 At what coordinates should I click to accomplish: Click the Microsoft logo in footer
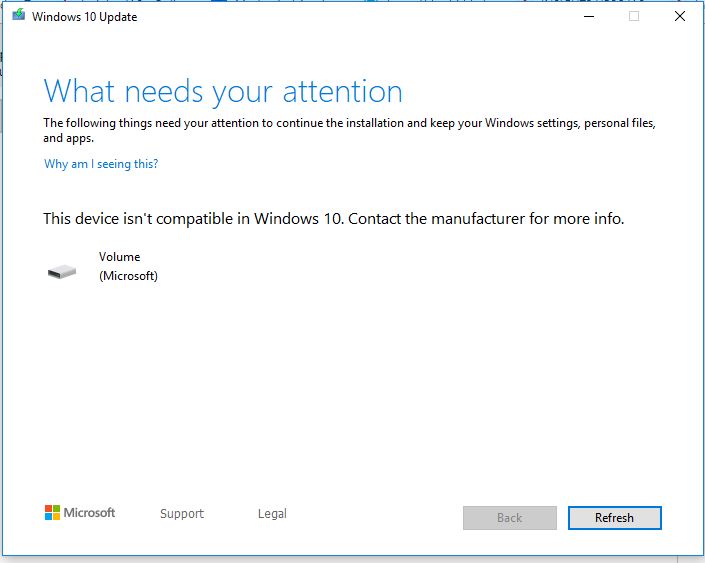click(80, 512)
